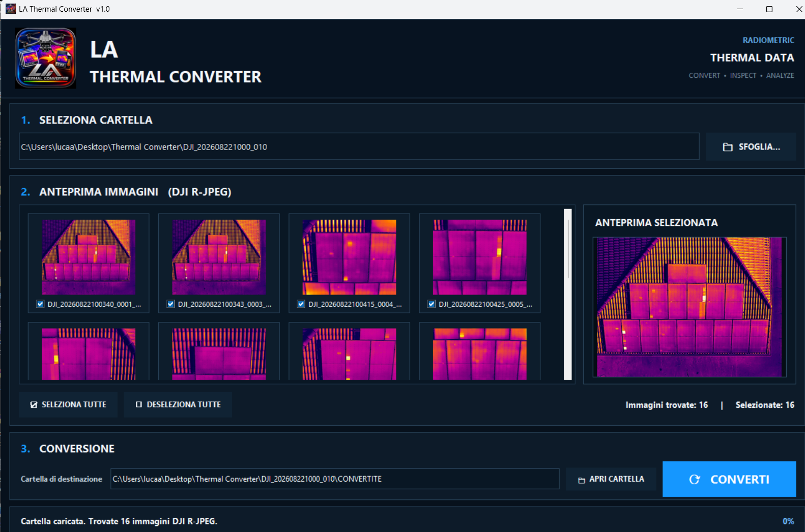Image resolution: width=805 pixels, height=532 pixels.
Task: Click the 'CONVERSIONE' section heading
Action: [x=77, y=449]
